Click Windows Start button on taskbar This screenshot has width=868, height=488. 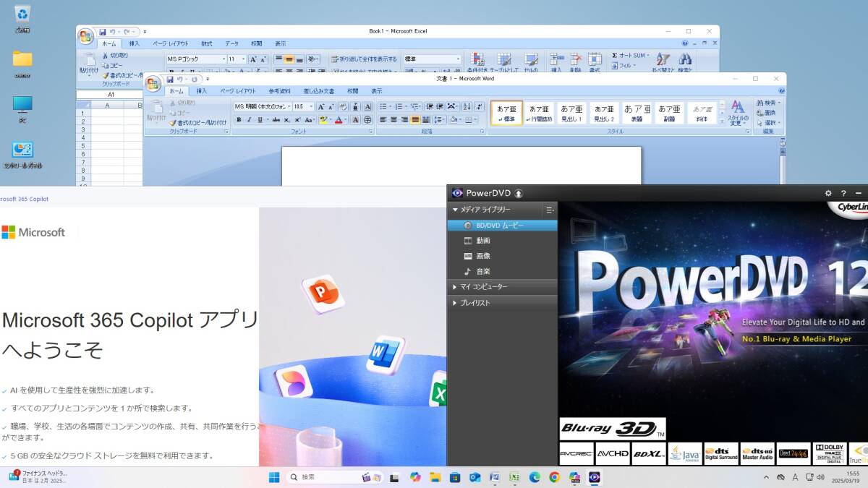tap(274, 477)
